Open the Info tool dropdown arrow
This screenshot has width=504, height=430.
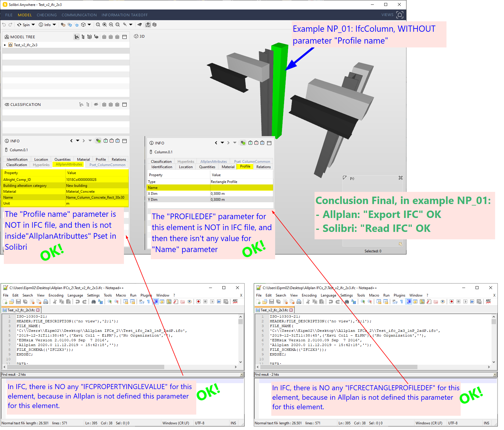pyautogui.click(x=54, y=25)
